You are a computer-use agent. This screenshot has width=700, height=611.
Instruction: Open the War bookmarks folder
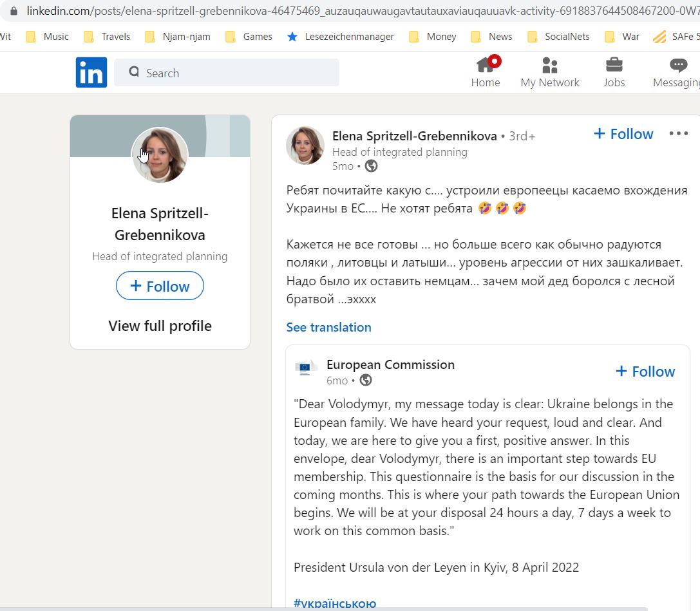tap(622, 37)
